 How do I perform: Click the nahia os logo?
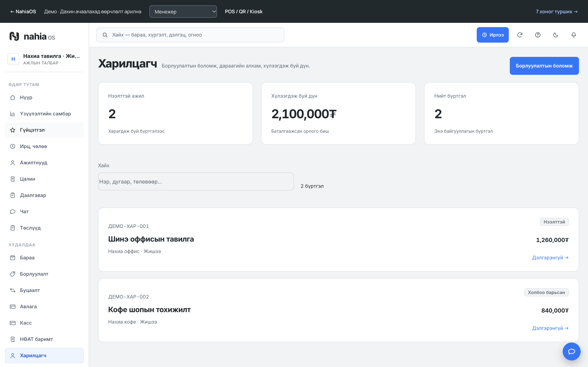pos(32,36)
